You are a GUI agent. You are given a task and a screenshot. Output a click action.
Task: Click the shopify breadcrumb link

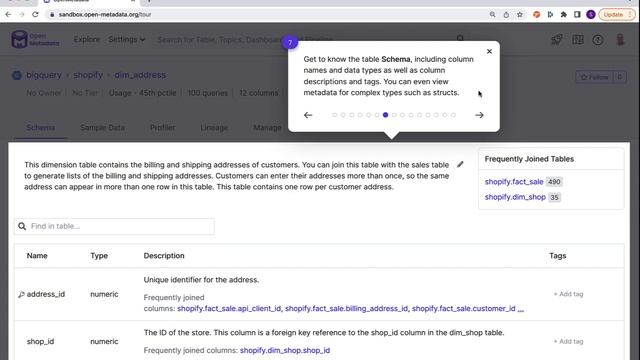pyautogui.click(x=88, y=75)
